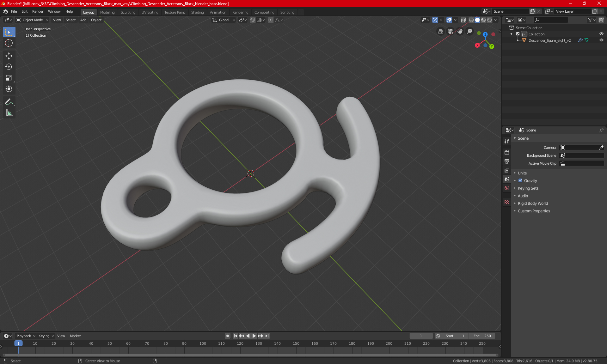This screenshot has height=364, width=607.
Task: Open the World properties tab
Action: pyautogui.click(x=507, y=188)
